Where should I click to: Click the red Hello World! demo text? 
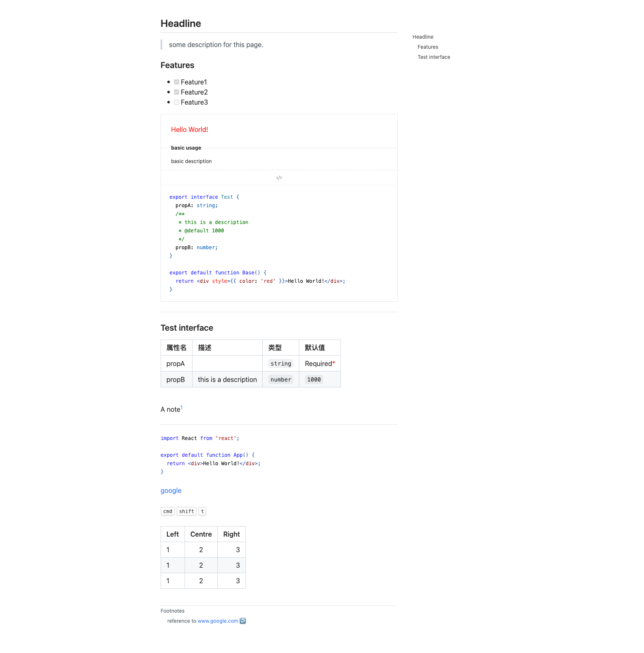(x=190, y=130)
